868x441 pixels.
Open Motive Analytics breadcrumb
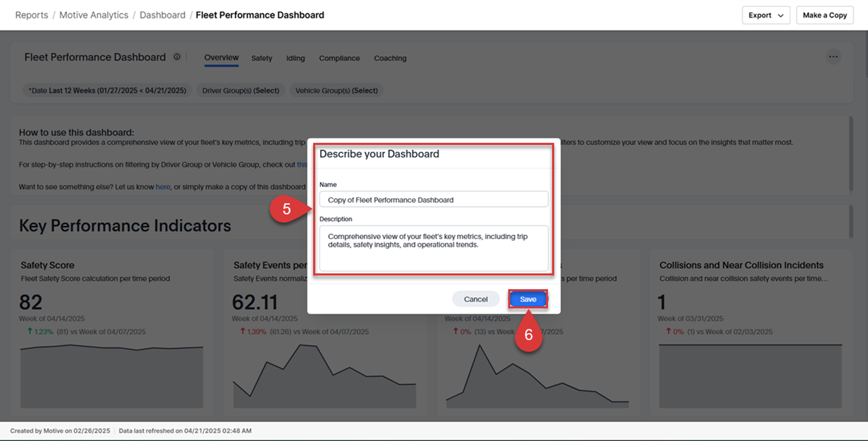coord(94,15)
